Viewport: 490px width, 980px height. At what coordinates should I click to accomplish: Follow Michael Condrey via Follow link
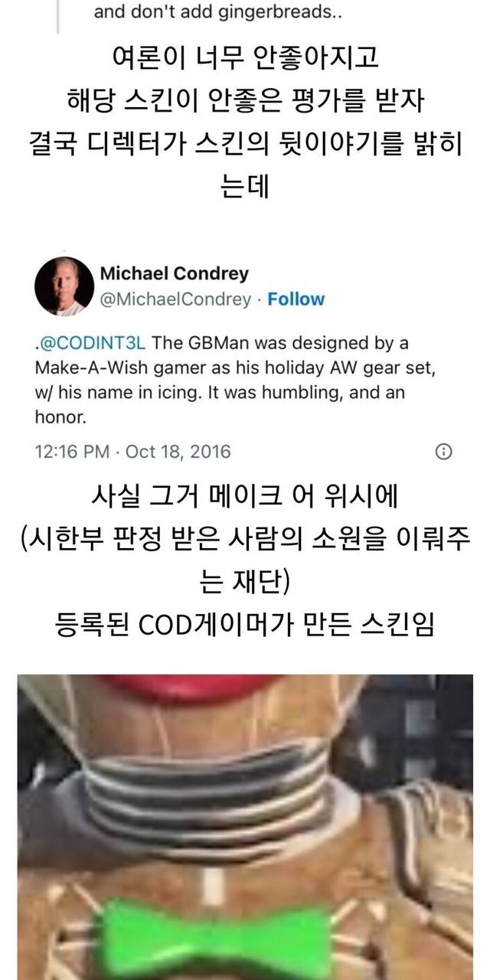pyautogui.click(x=296, y=299)
